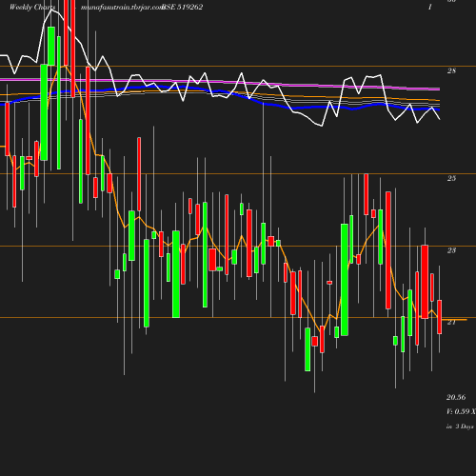This screenshot has width=476, height=476.
Task: Click the munafasutra website watermark text
Action: pyautogui.click(x=123, y=8)
